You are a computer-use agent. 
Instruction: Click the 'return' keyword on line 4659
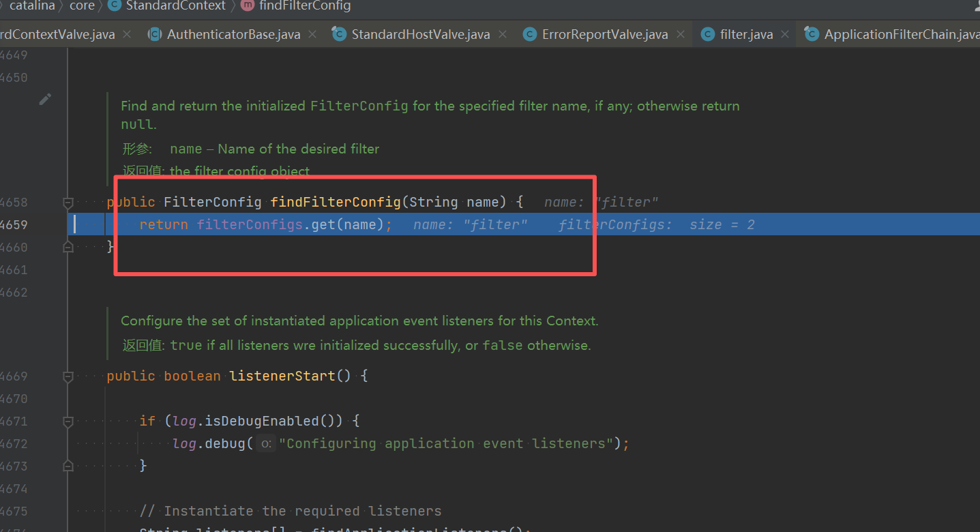point(164,224)
